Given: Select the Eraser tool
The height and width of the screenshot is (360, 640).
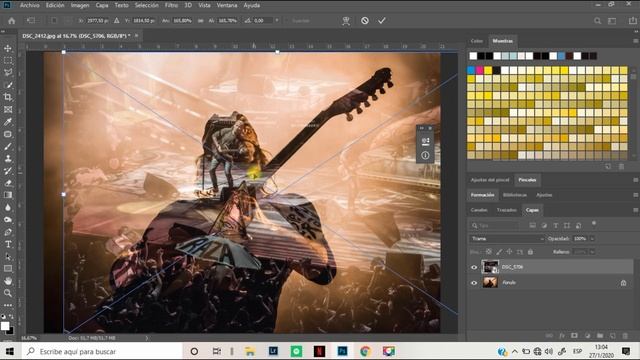Looking at the screenshot, I should [x=8, y=183].
